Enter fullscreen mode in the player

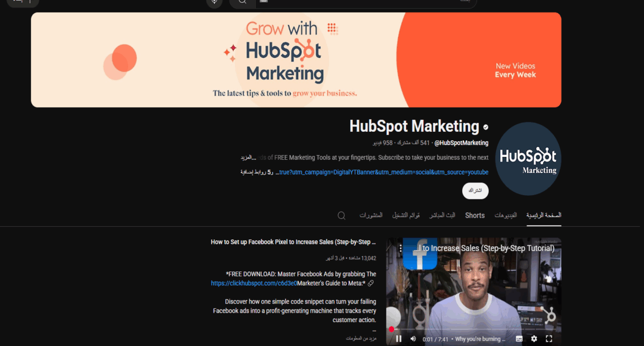coord(549,338)
